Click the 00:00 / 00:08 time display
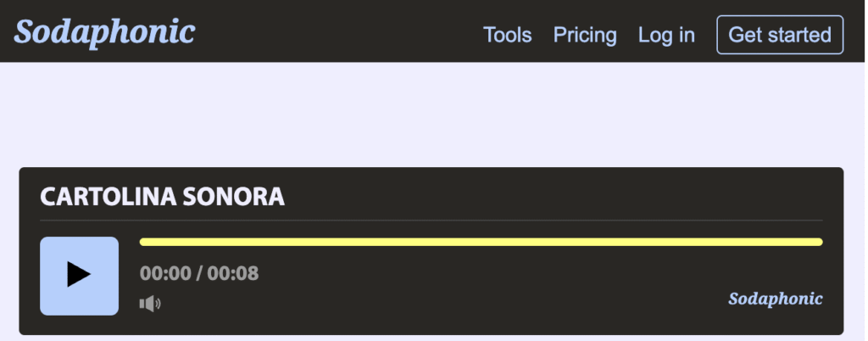The height and width of the screenshot is (341, 868). pos(199,273)
